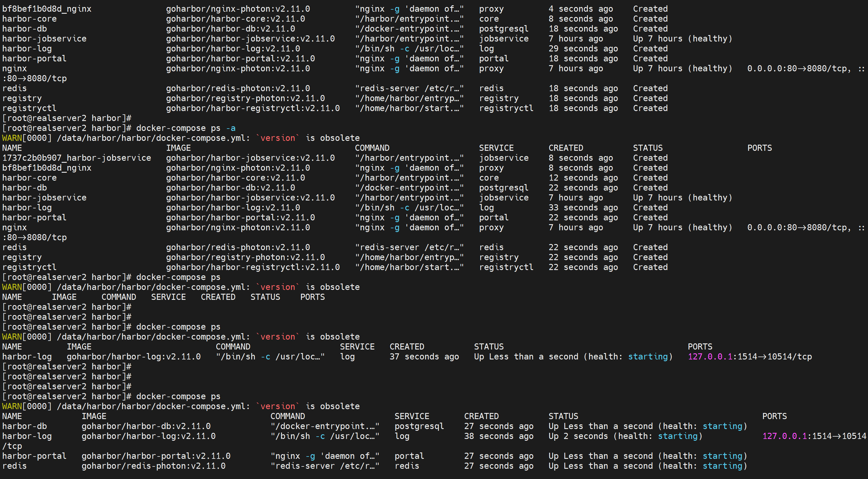
Task: Click the yellow WARN label in bottom-most warning
Action: [x=12, y=407]
